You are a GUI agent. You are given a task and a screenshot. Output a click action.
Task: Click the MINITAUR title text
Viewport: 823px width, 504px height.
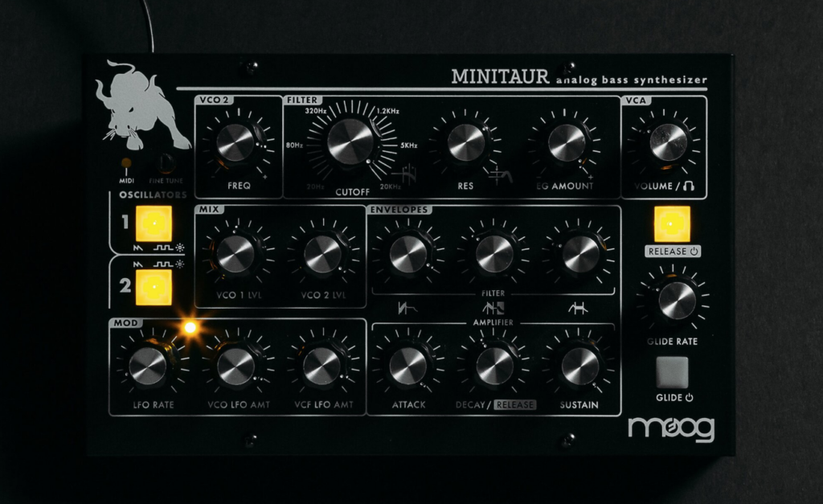[x=500, y=76]
